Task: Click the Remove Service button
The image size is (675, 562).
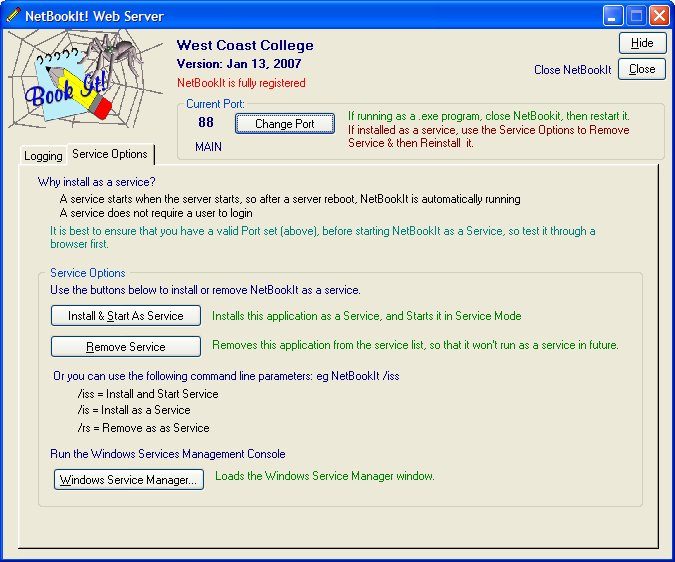Action: coord(126,347)
